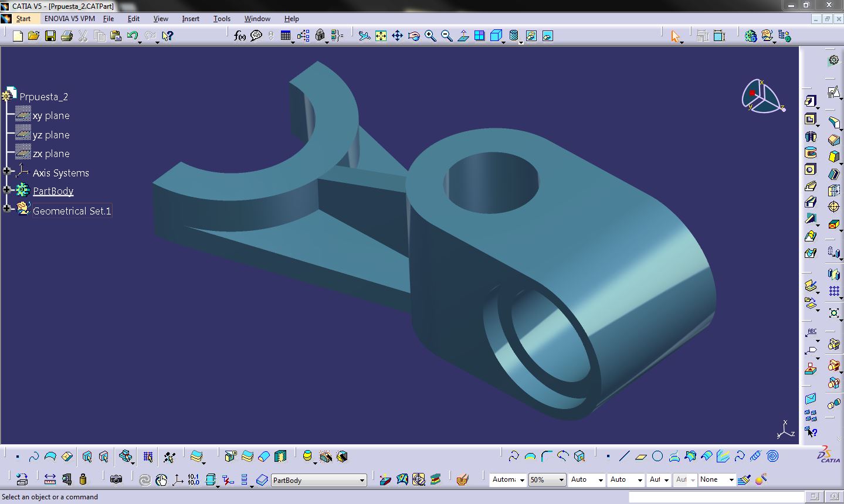844x504 pixels.
Task: Open the Autom. fill color dropdown
Action: (x=507, y=480)
